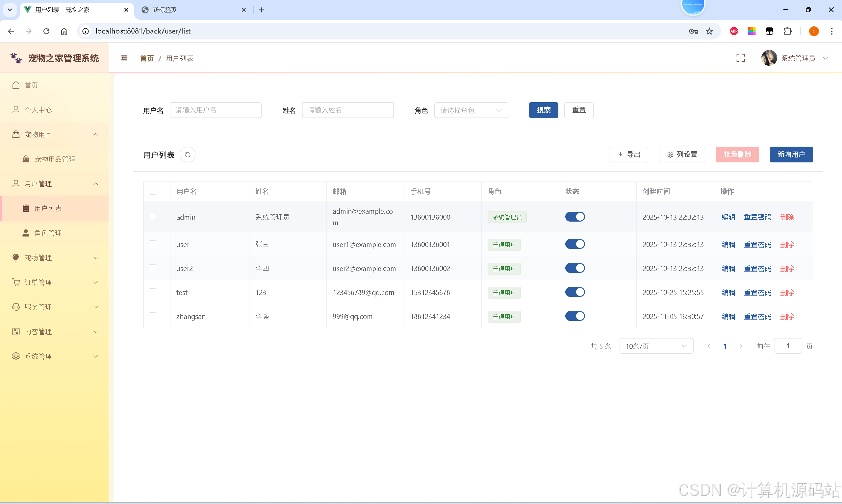Viewport: 842px width, 504px height.
Task: Expand the 系统管理 sidebar group
Action: [x=54, y=356]
